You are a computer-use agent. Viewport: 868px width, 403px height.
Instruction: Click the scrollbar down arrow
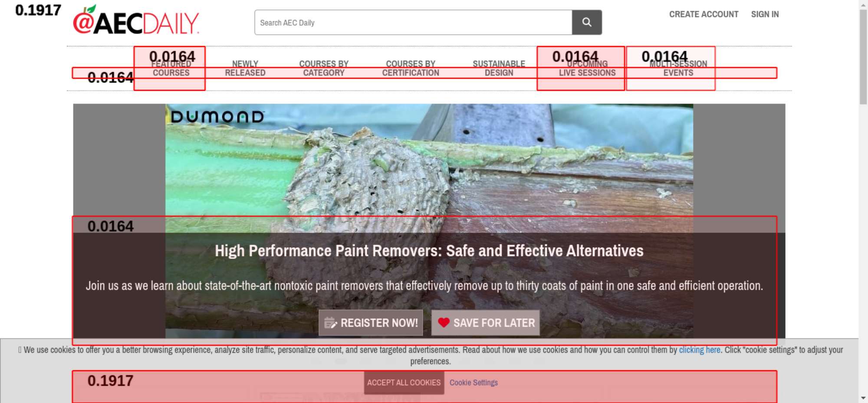click(x=863, y=398)
